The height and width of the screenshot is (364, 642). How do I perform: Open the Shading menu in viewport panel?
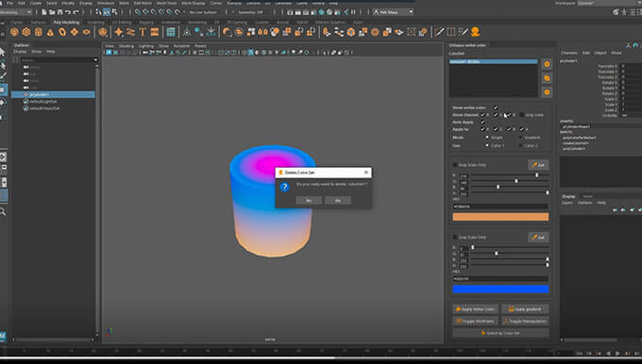127,46
